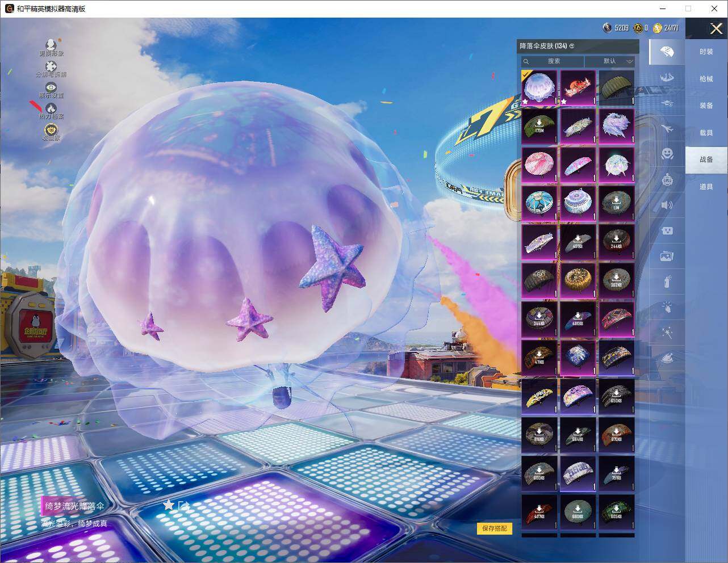Click the 绮梦流光降落伞 skin name
Screen dimensions: 728x563
pos(75,506)
